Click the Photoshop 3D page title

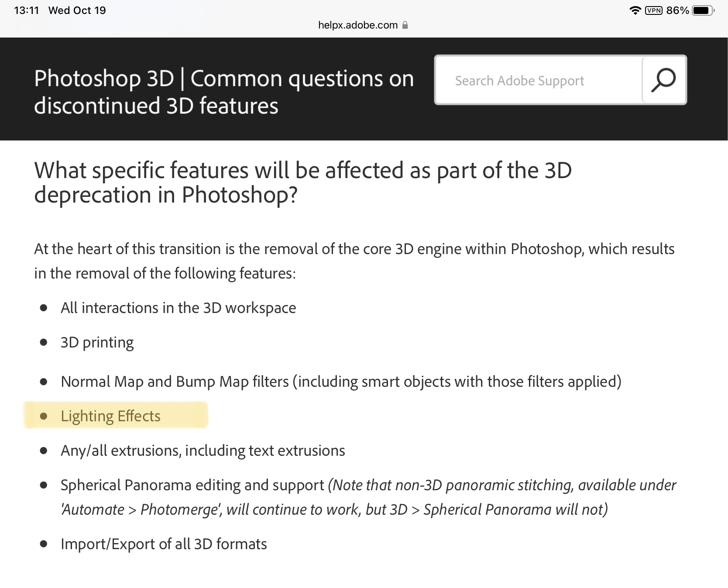(223, 92)
